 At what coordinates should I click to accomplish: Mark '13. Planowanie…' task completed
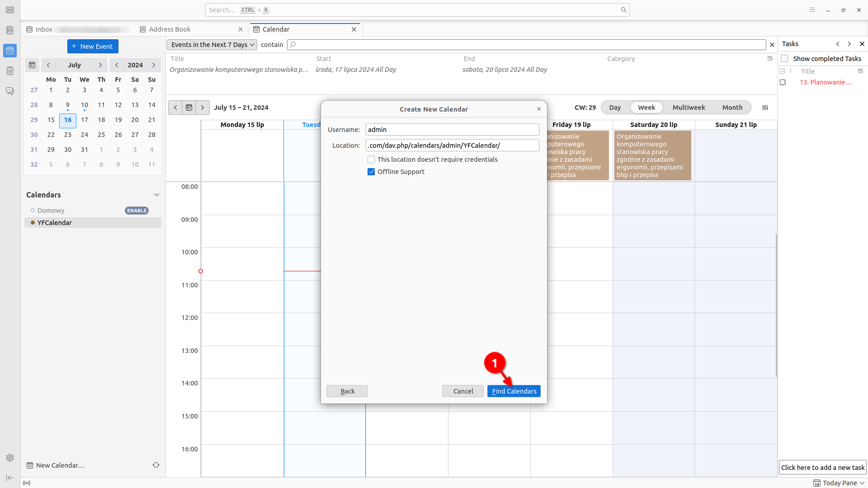tap(783, 82)
